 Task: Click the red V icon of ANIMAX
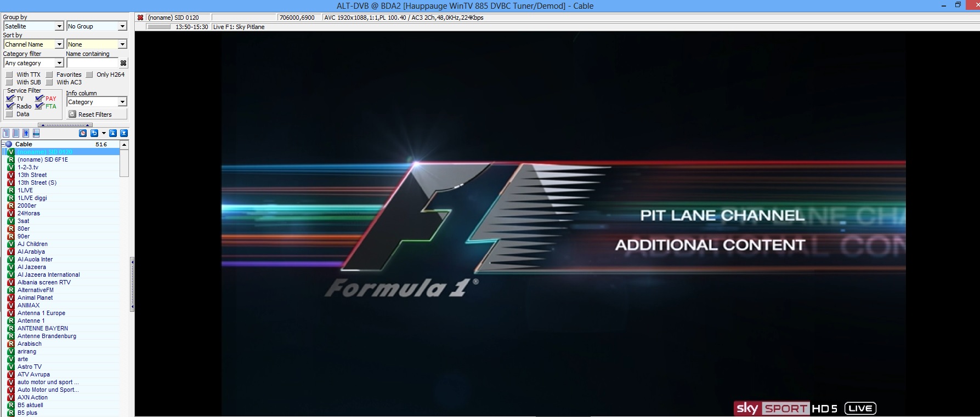pos(10,305)
